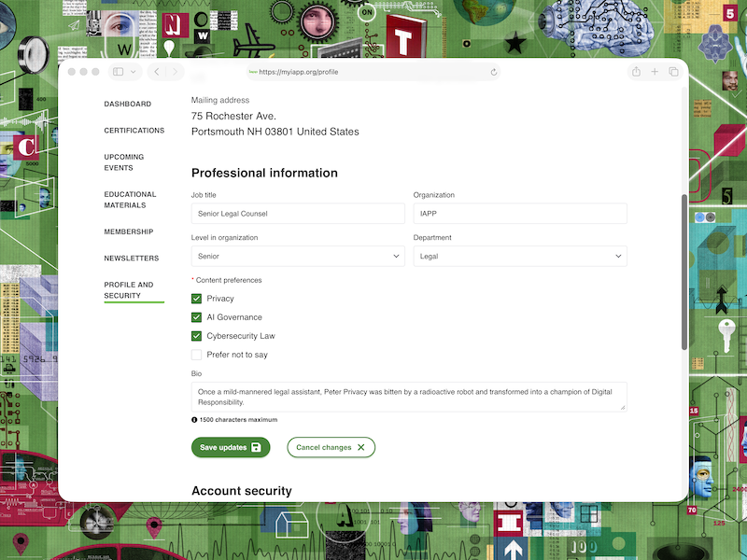Click the Account security heading
This screenshot has width=747, height=560.
click(242, 491)
